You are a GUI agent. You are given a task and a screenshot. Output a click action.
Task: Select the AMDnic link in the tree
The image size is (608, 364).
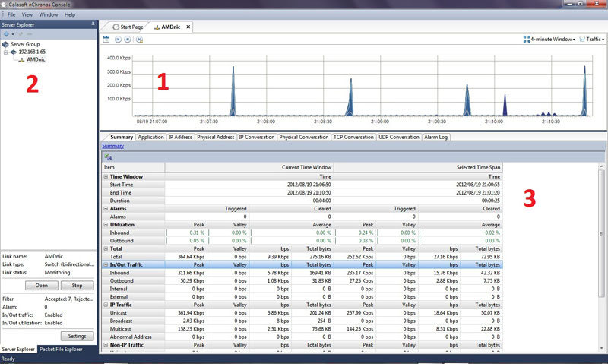tap(36, 59)
